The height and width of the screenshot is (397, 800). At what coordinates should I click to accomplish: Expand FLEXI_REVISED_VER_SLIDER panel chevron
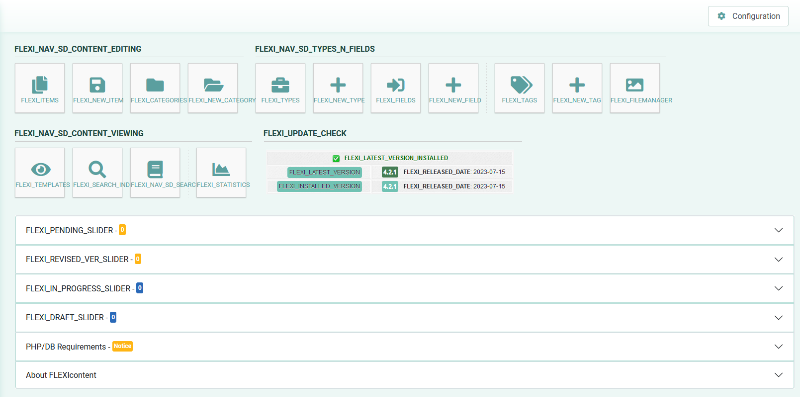[x=779, y=259]
